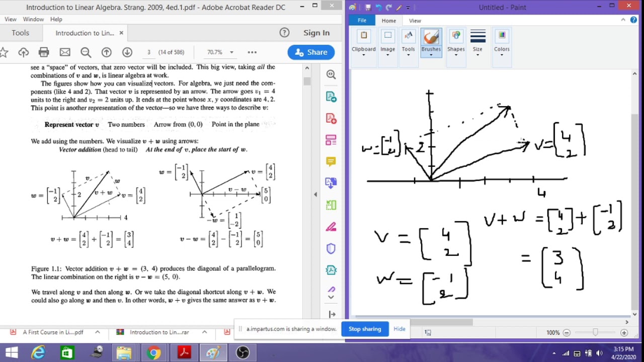The width and height of the screenshot is (644, 362).
Task: Open the Windows Start menu
Action: coord(11,352)
